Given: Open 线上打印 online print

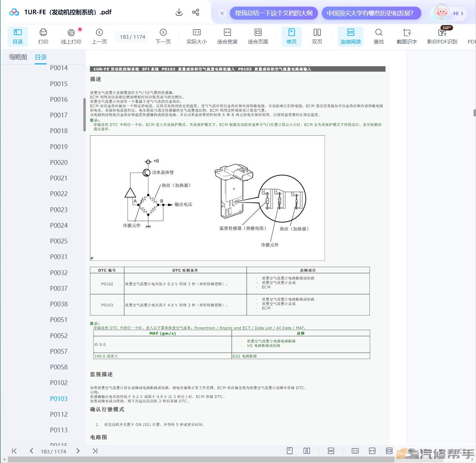Looking at the screenshot, I should [x=71, y=36].
